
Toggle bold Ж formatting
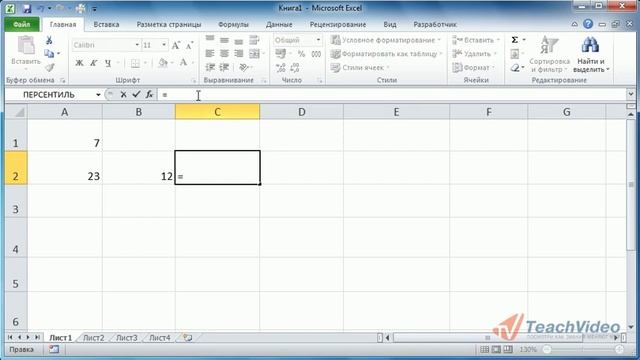80,63
